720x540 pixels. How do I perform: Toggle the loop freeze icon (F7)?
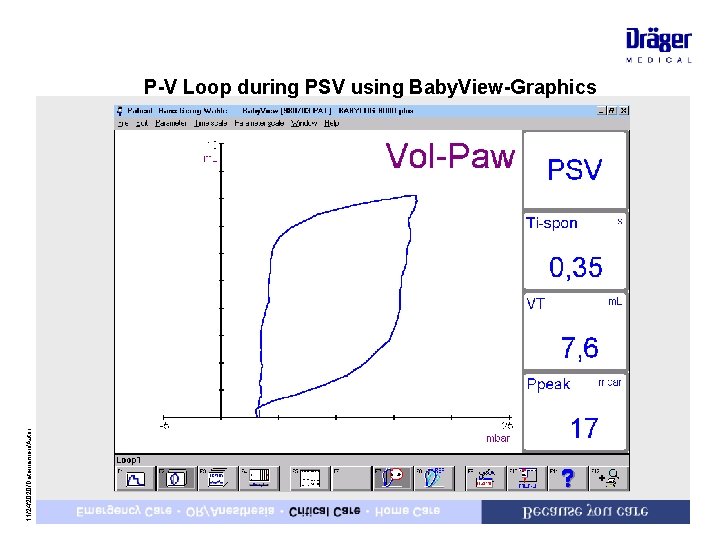[x=392, y=478]
